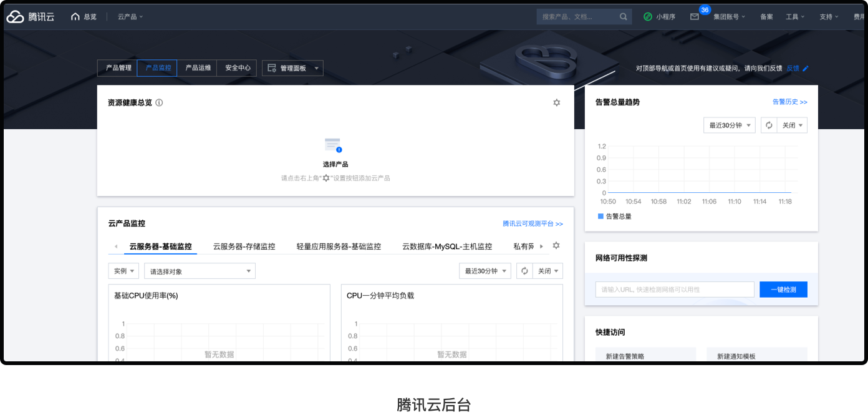Open the 安全中心 tab
868x415 pixels.
tap(237, 68)
